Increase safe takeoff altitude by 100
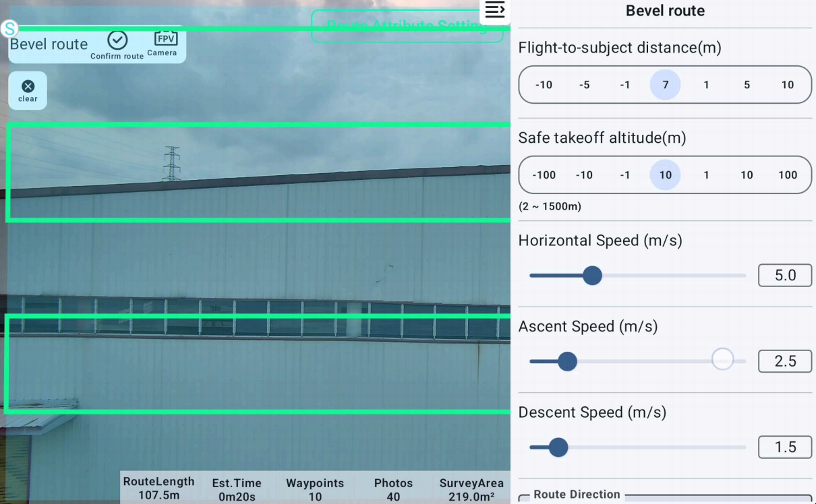This screenshot has width=816, height=504. (787, 175)
